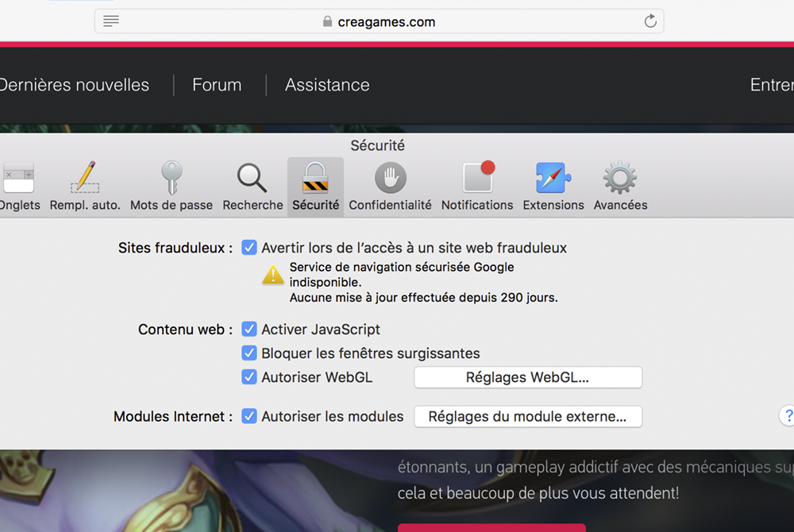The height and width of the screenshot is (532, 794).
Task: Open the Onglets preferences pane
Action: point(19,187)
